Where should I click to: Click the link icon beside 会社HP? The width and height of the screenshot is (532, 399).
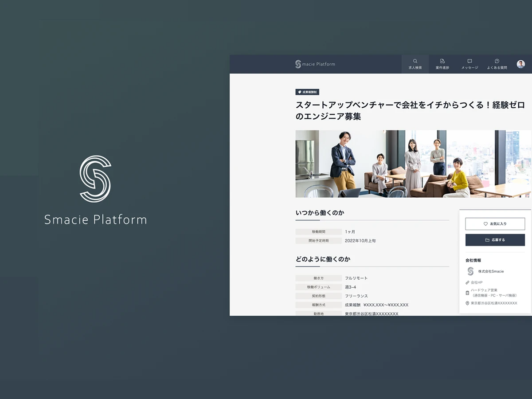click(467, 282)
